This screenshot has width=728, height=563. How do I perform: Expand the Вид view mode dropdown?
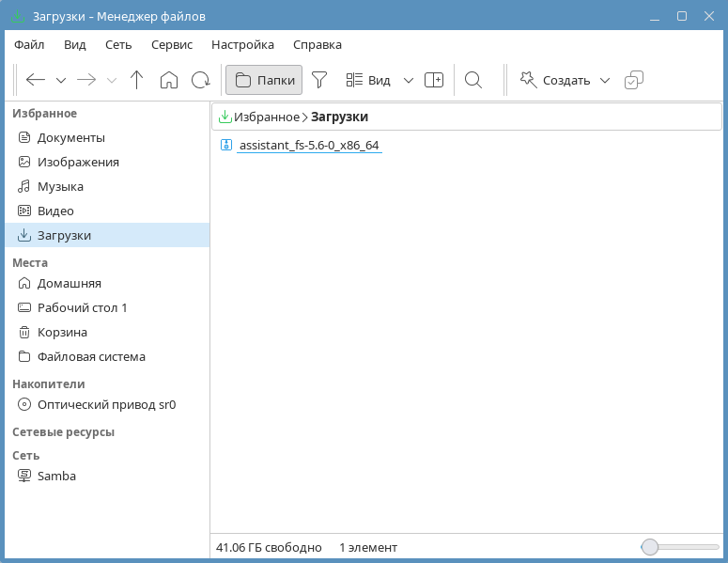tap(409, 81)
